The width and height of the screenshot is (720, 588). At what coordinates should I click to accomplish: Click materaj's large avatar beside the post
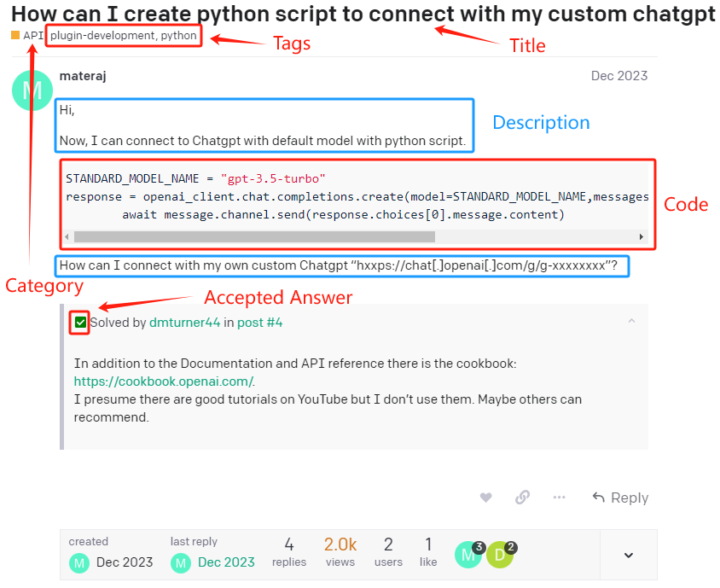(x=32, y=90)
